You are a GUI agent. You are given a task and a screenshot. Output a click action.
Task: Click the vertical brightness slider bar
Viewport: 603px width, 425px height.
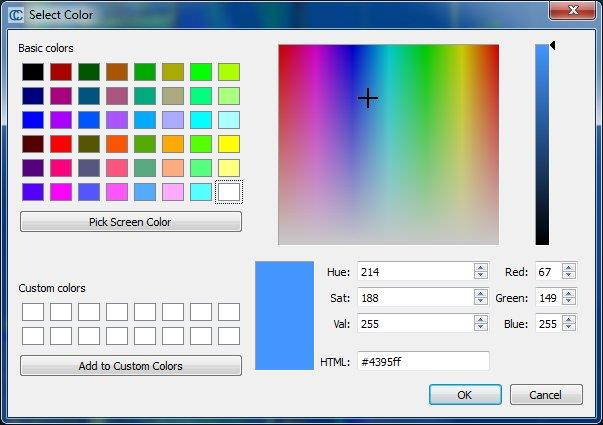pyautogui.click(x=542, y=144)
